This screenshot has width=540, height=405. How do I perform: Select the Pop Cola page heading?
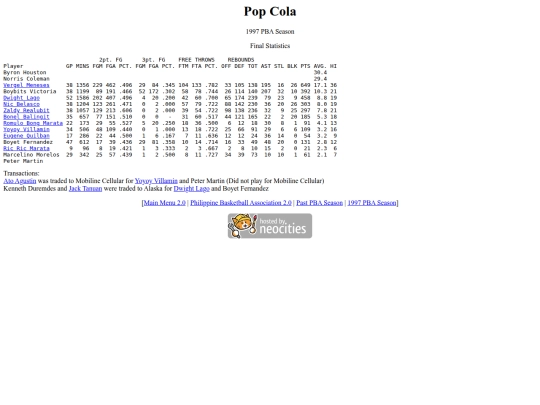point(270,11)
